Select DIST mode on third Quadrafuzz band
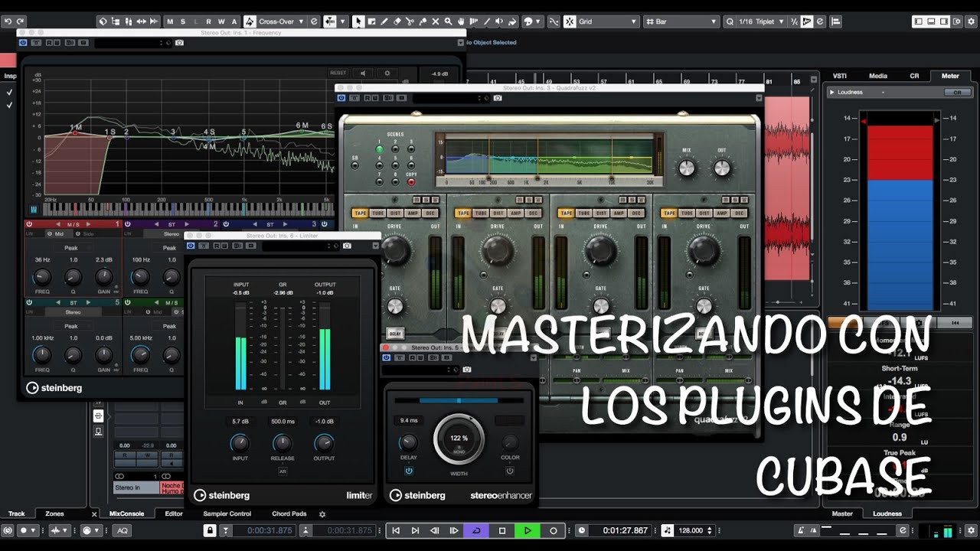This screenshot has height=551, width=980. (601, 213)
